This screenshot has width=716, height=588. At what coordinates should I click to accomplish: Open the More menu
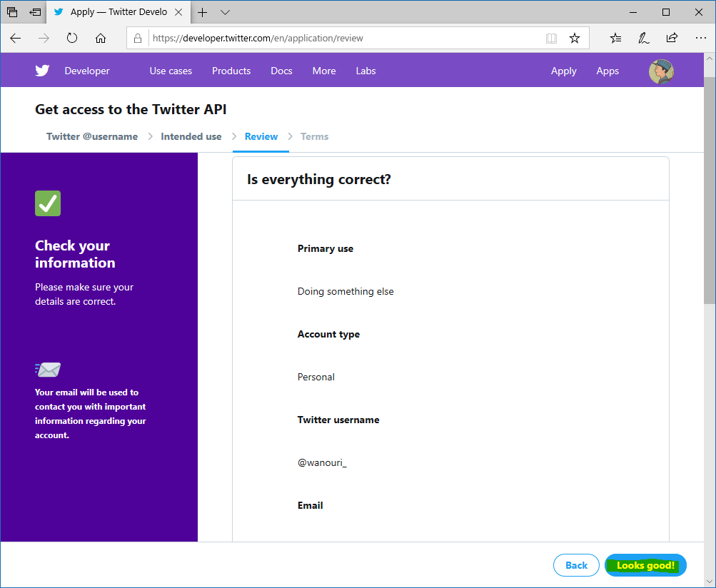point(324,71)
